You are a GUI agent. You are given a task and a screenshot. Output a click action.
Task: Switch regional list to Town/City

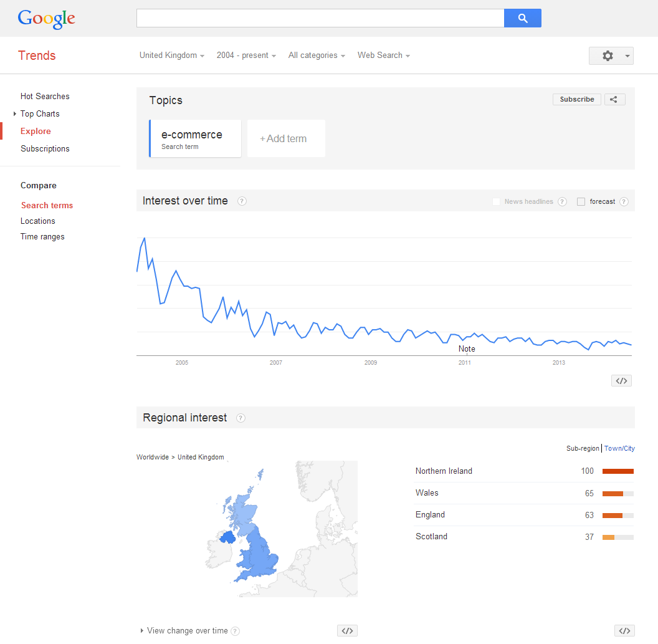coord(619,448)
